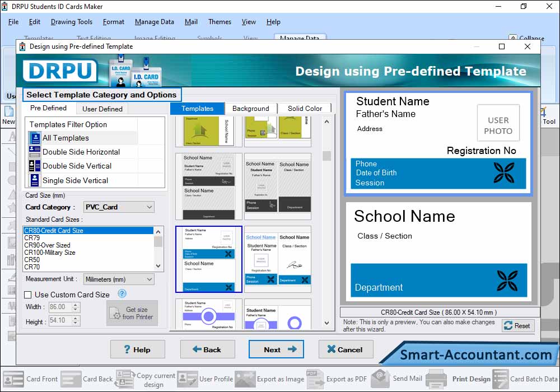Click Card Front icon in bottom toolbar

tap(13, 379)
